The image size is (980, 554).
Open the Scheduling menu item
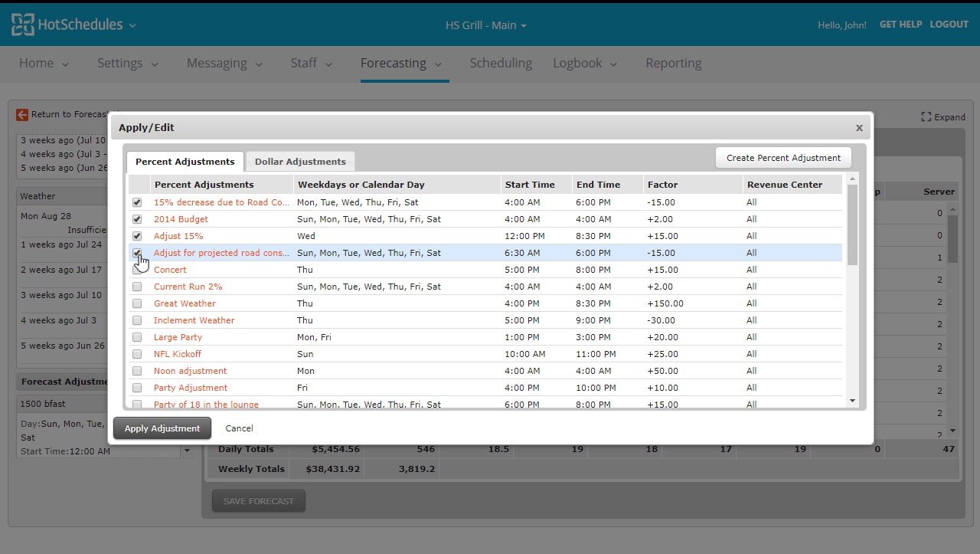pyautogui.click(x=501, y=64)
